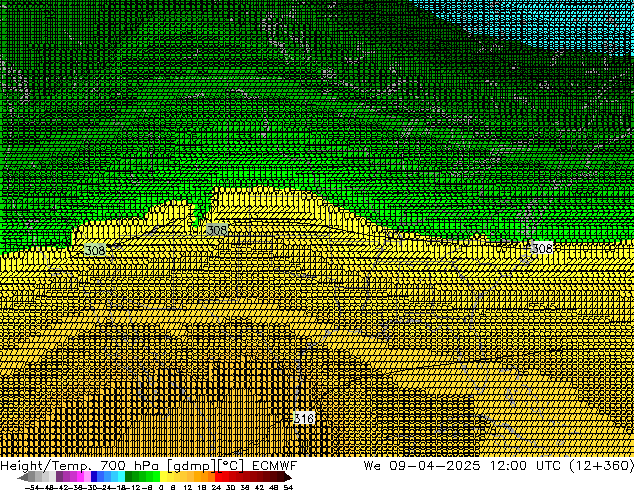Click the 308 contour label at the far right

[x=542, y=248]
